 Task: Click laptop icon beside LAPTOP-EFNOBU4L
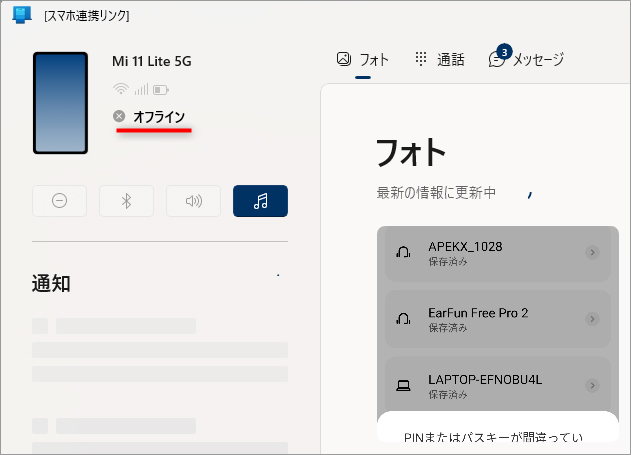[x=403, y=385]
